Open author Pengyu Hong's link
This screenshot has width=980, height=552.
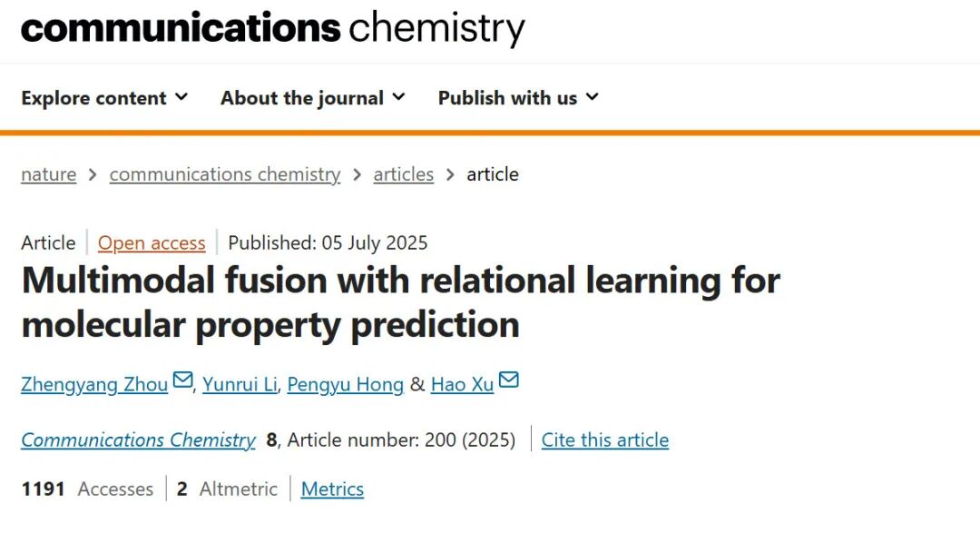346,384
